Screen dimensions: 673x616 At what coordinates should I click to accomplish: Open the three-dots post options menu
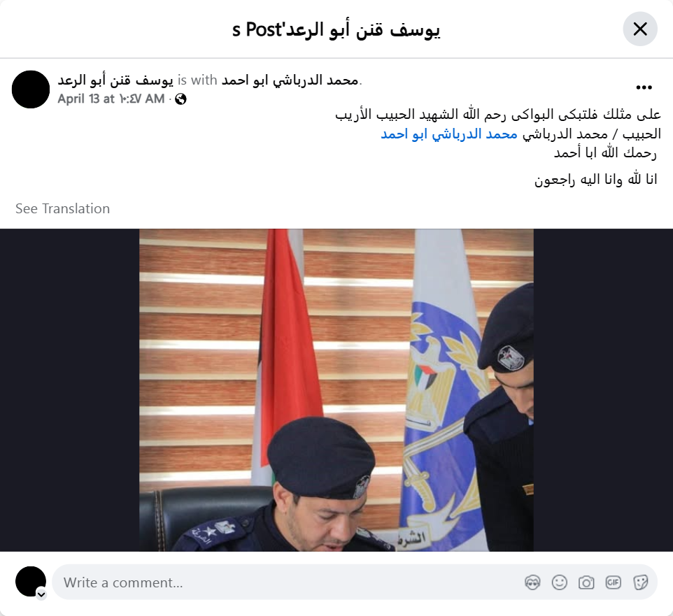click(x=644, y=87)
